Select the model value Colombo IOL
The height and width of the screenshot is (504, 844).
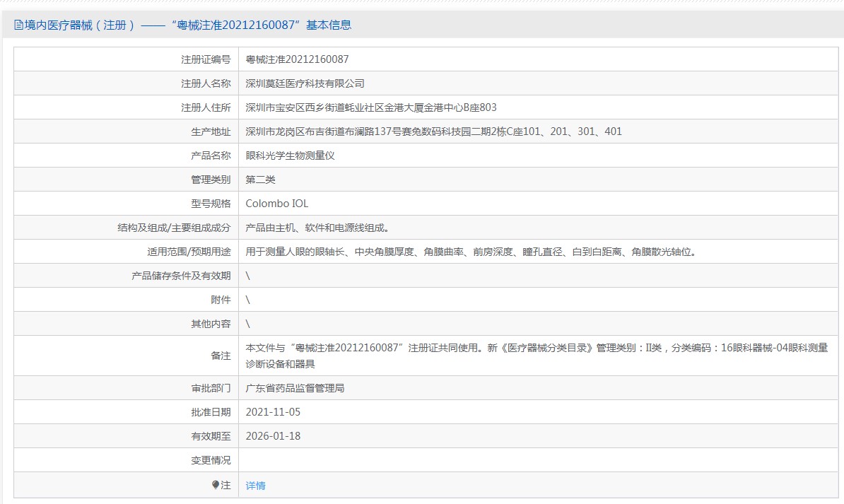276,204
